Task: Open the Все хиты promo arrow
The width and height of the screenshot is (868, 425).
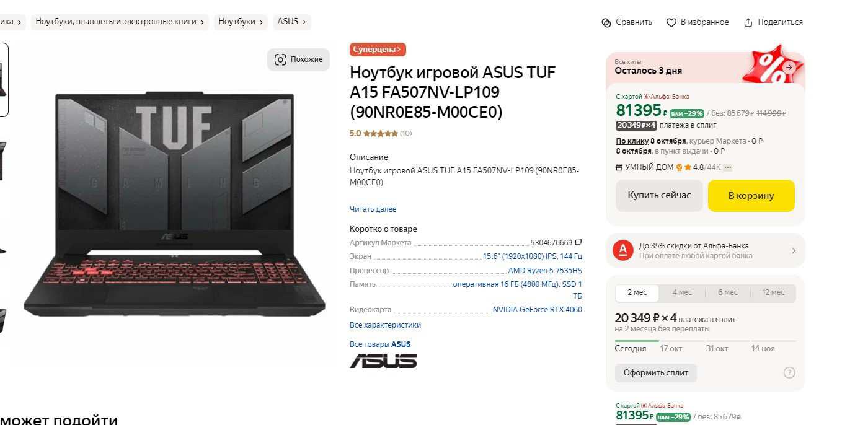Action: [x=789, y=68]
